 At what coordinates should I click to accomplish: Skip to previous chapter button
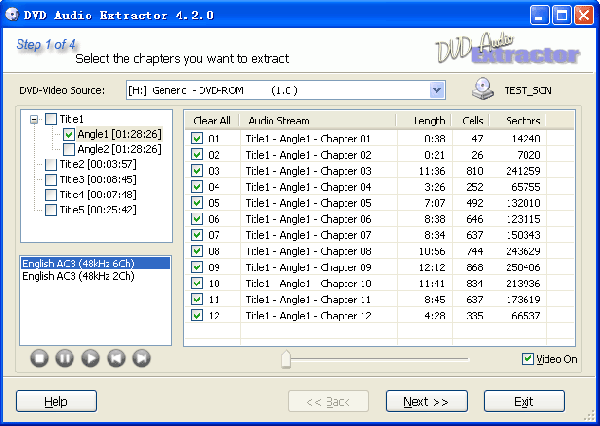(116, 359)
